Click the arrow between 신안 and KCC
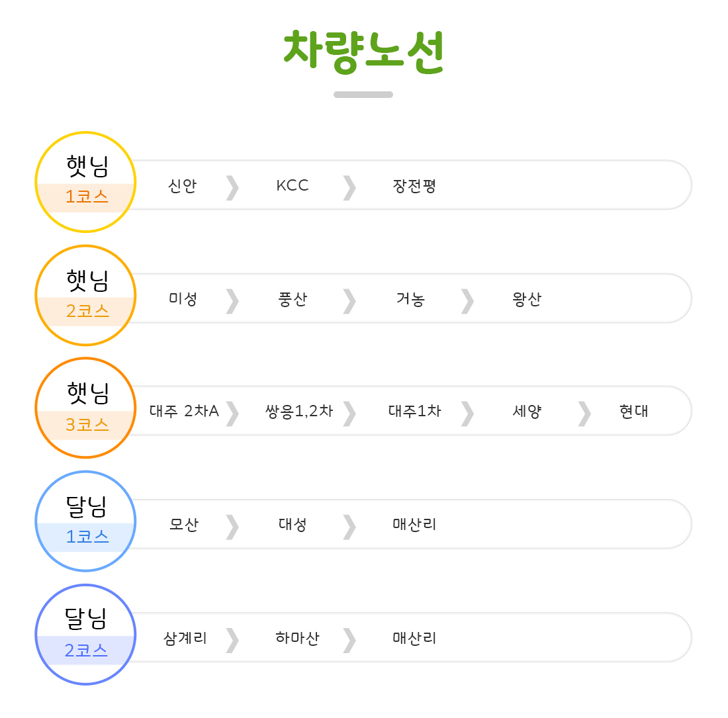 coord(232,187)
